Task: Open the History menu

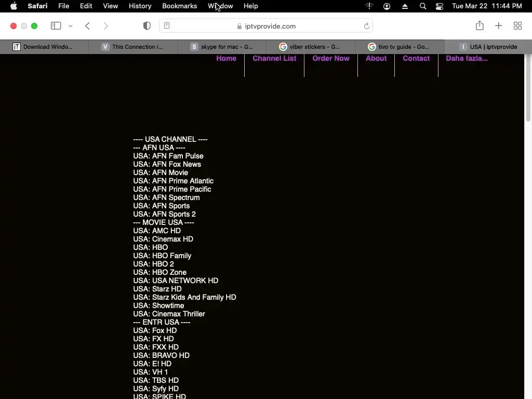Action: [x=140, y=6]
